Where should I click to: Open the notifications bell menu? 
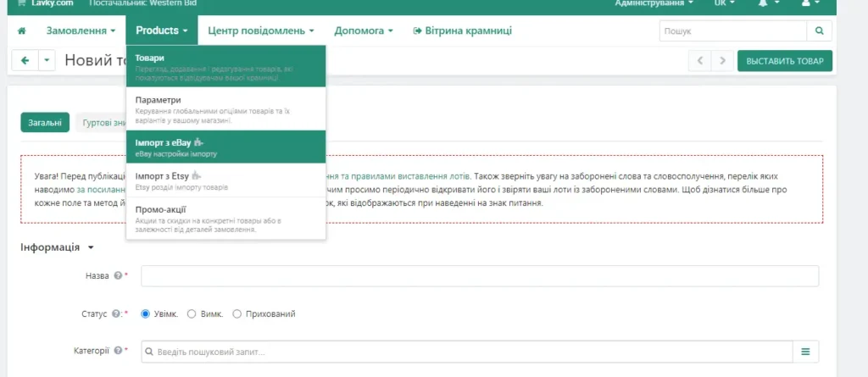[770, 3]
